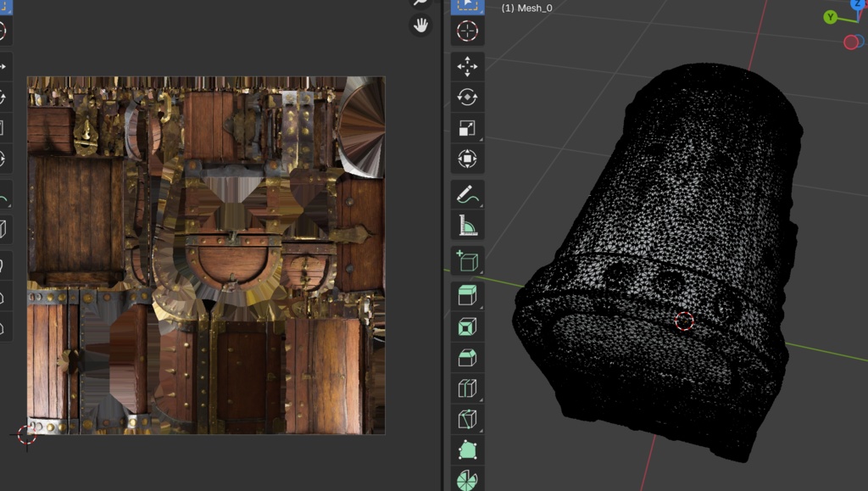Click the red X axis circle on gizmo

[x=851, y=42]
